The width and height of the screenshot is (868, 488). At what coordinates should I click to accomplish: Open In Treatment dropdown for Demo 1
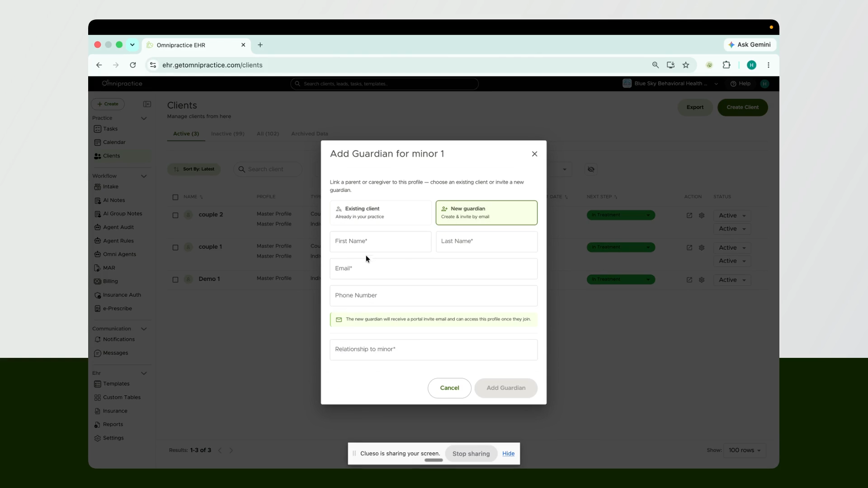621,280
